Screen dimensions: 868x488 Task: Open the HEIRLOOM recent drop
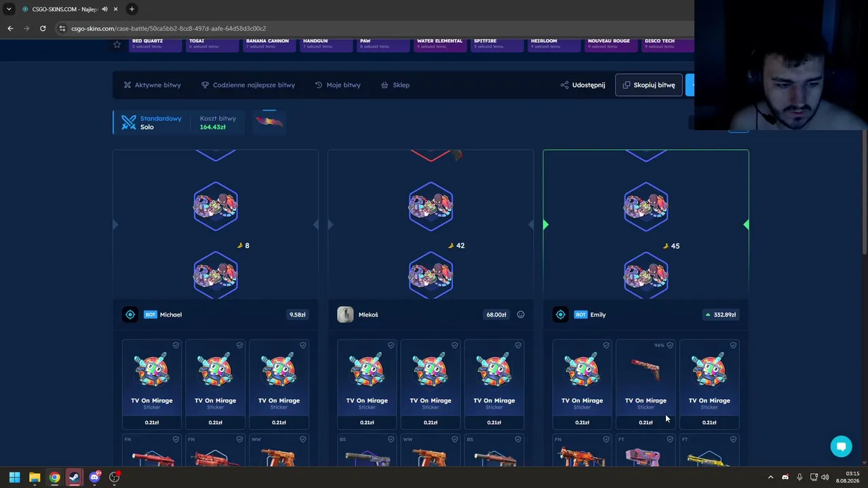(554, 44)
